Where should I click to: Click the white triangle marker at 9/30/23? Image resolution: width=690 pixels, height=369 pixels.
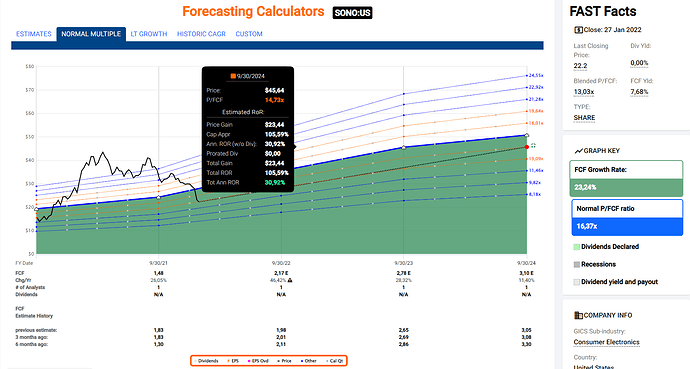pos(404,147)
